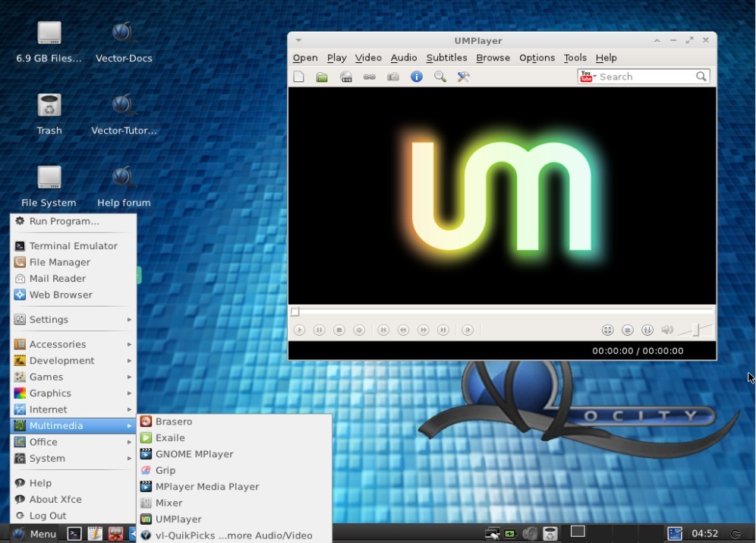Open the Help menu in UMPlayer
Viewport: 756px width, 543px height.
[x=606, y=58]
